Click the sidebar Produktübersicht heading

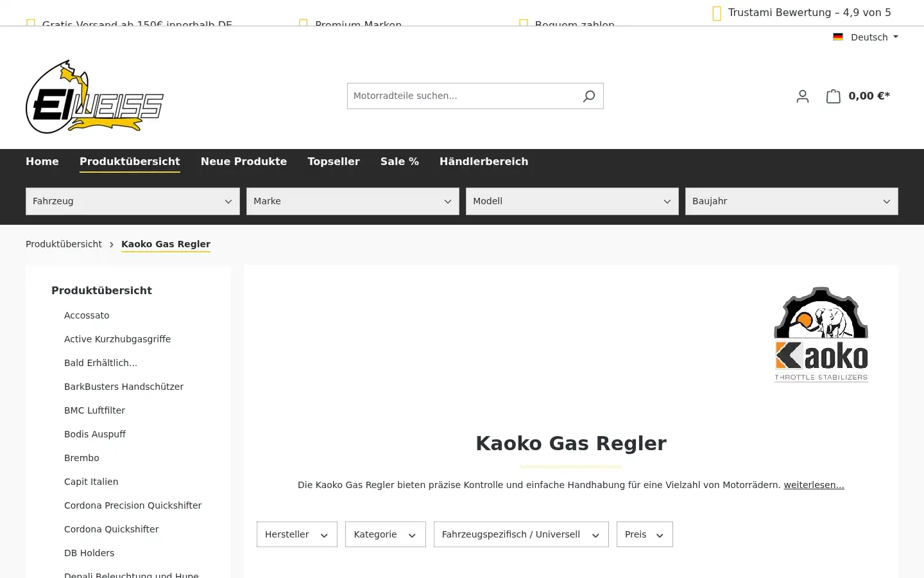coord(101,290)
